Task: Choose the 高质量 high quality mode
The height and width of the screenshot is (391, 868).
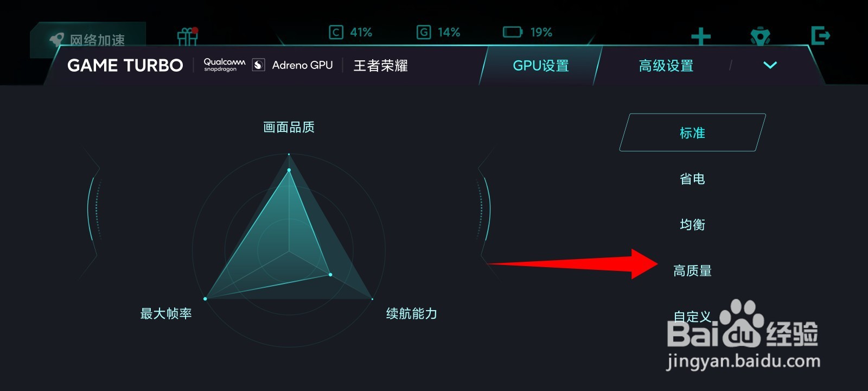Action: (692, 270)
